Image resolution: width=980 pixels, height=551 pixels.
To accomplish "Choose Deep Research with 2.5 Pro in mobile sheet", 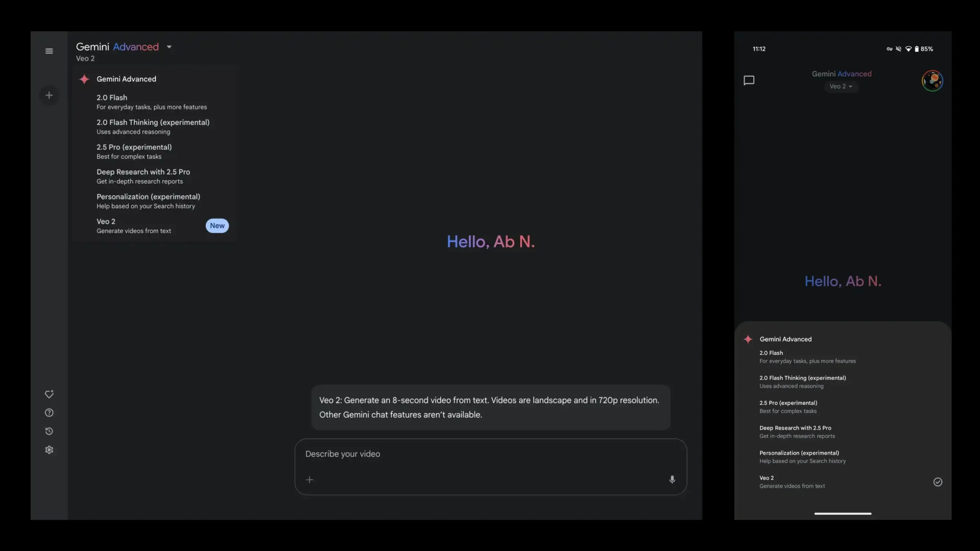I will tap(842, 432).
